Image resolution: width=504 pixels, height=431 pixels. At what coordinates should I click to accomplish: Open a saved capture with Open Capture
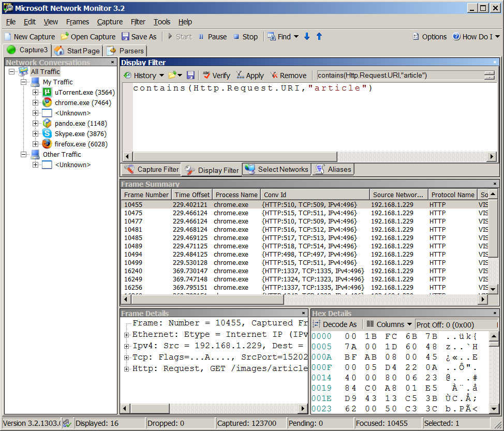(88, 37)
